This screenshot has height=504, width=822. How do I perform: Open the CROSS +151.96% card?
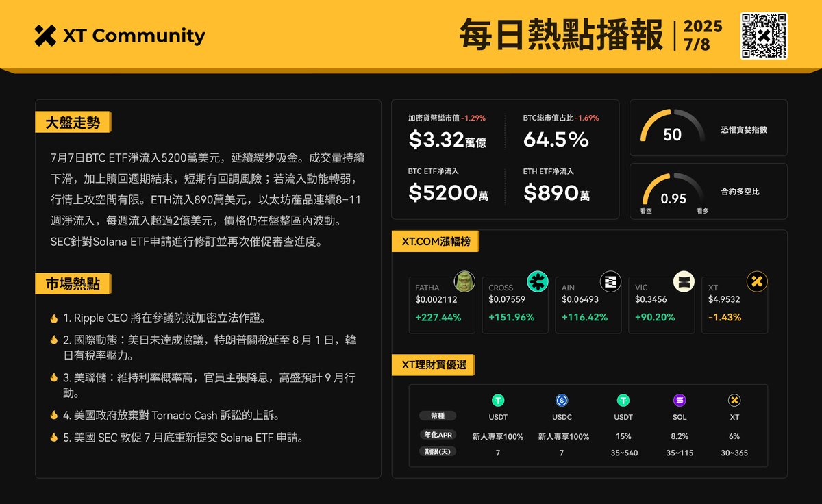tap(515, 305)
